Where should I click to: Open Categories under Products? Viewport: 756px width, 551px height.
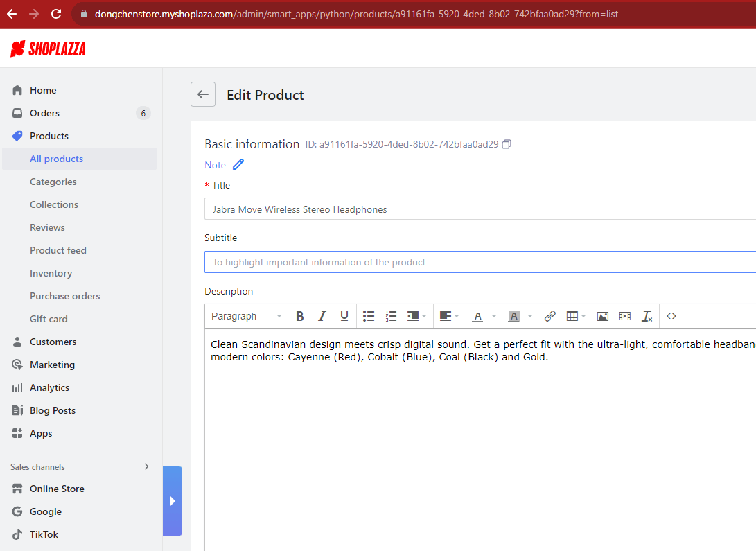[53, 182]
